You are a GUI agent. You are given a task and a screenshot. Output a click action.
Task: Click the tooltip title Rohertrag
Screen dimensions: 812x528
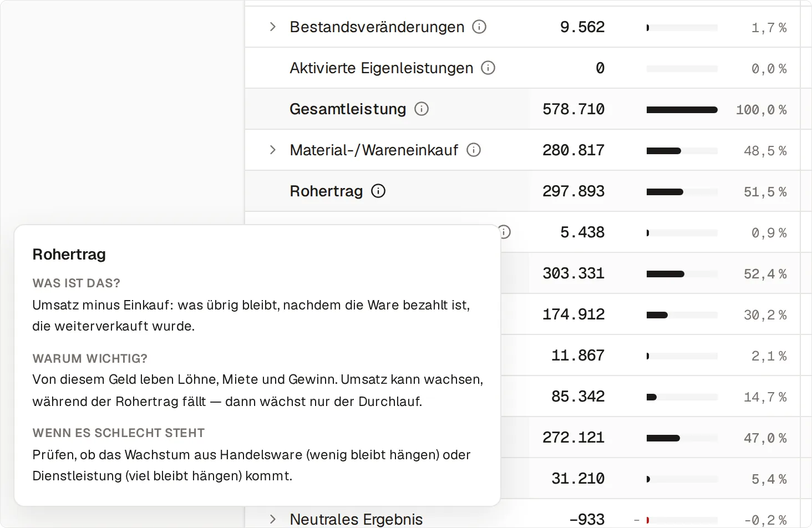(x=69, y=254)
